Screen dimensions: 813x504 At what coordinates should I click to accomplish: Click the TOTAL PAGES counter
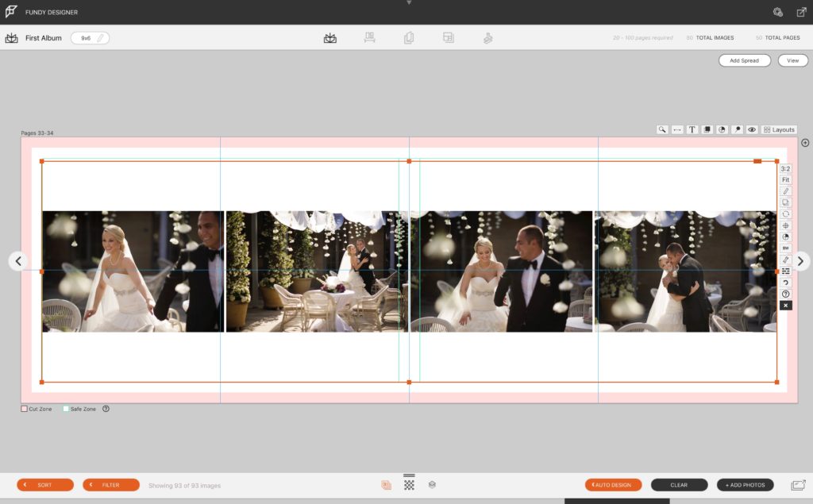point(778,38)
